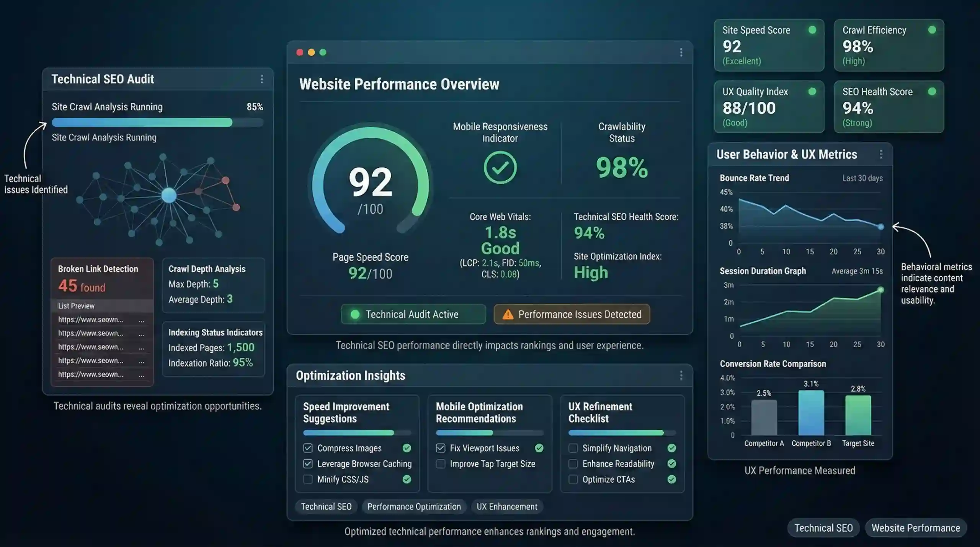Click green check beside Compress Images
This screenshot has height=547, width=980.
point(407,448)
